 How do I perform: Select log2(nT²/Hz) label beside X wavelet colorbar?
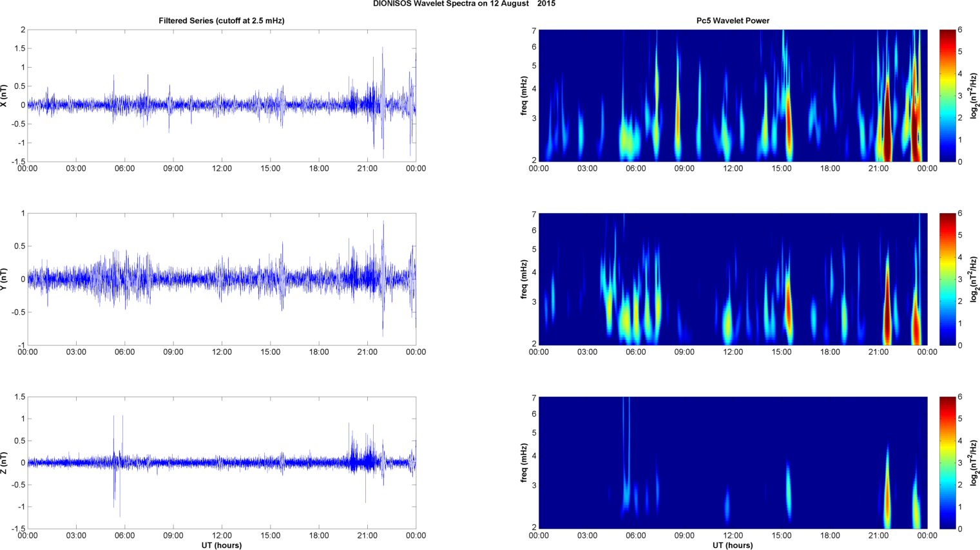(x=974, y=95)
